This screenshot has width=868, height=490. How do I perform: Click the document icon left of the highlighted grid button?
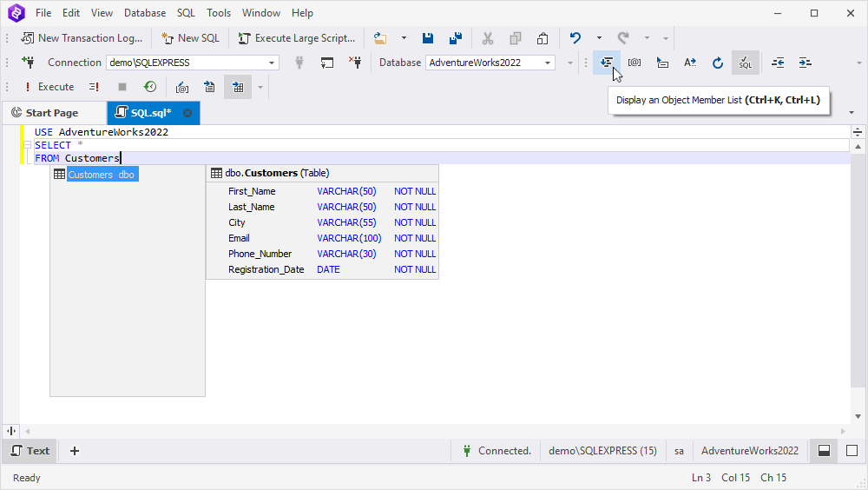pos(209,87)
